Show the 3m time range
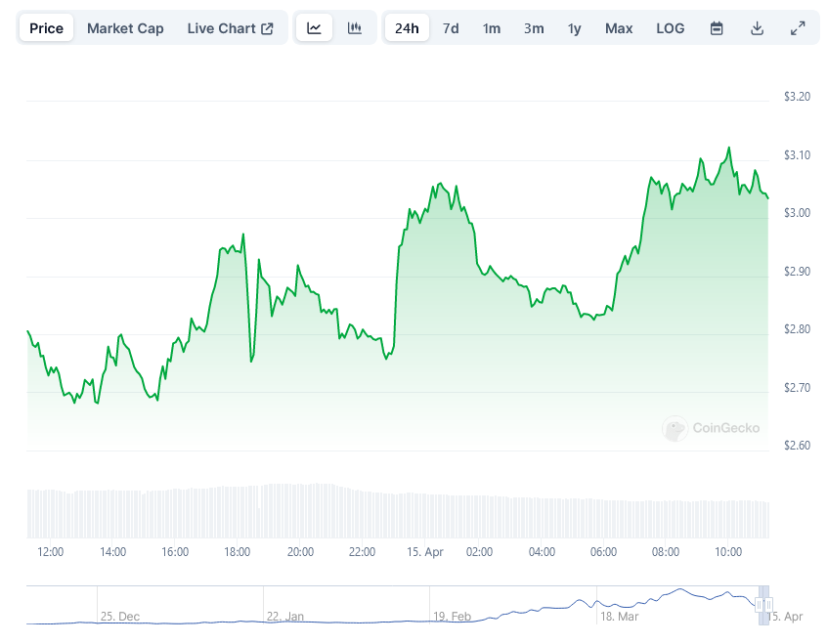 pyautogui.click(x=534, y=28)
